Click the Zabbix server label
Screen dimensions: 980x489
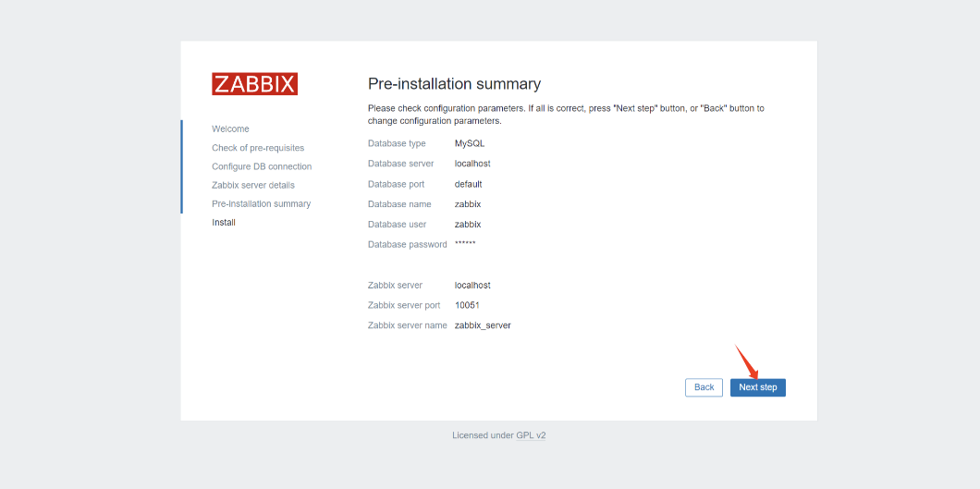395,286
